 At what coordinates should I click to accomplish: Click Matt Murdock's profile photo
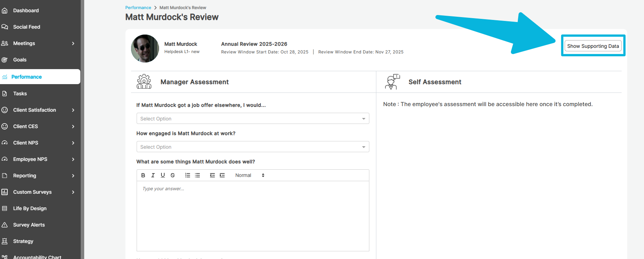point(145,49)
